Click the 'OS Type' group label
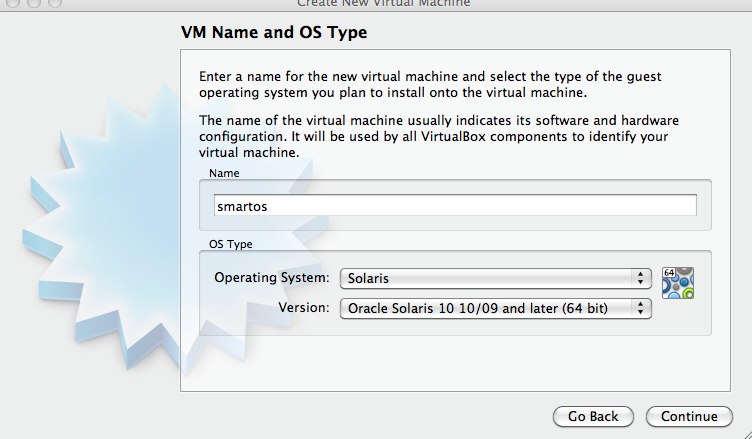 click(231, 244)
